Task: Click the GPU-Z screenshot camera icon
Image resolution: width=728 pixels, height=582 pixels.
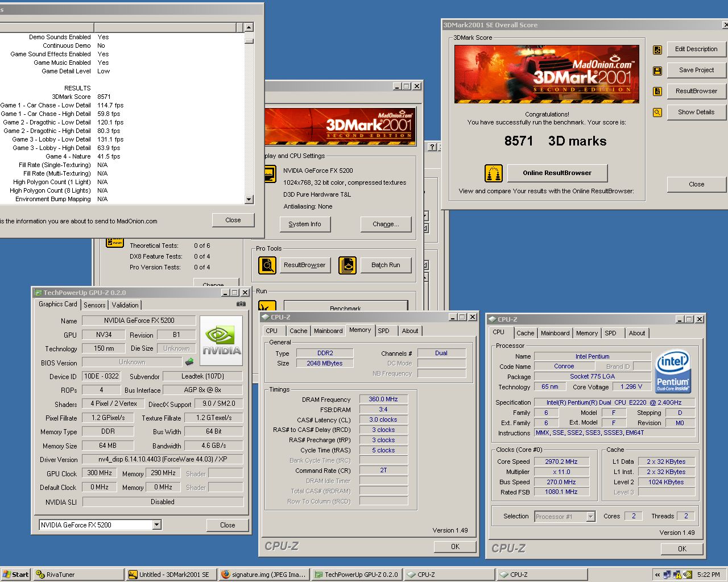Action: (x=241, y=304)
